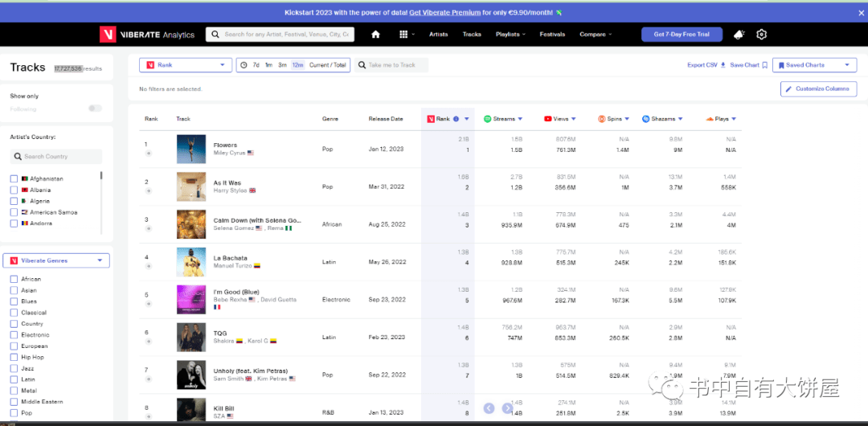
Task: Sort by Spotify Streams column icon
Action: [488, 119]
